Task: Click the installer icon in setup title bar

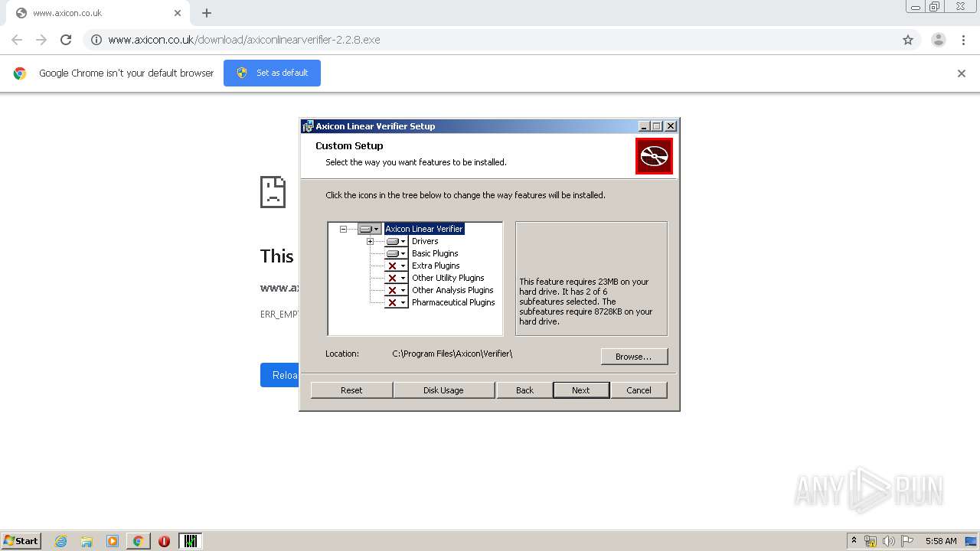Action: pos(308,126)
